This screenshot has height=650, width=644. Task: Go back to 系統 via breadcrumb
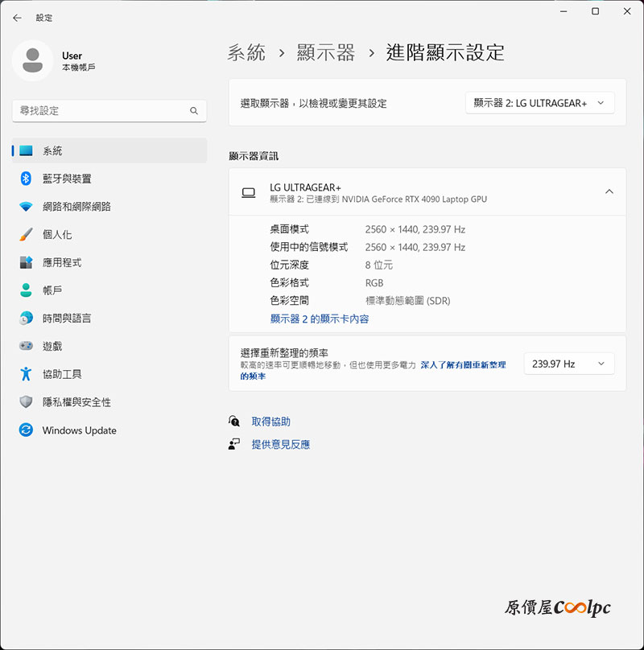click(x=246, y=52)
